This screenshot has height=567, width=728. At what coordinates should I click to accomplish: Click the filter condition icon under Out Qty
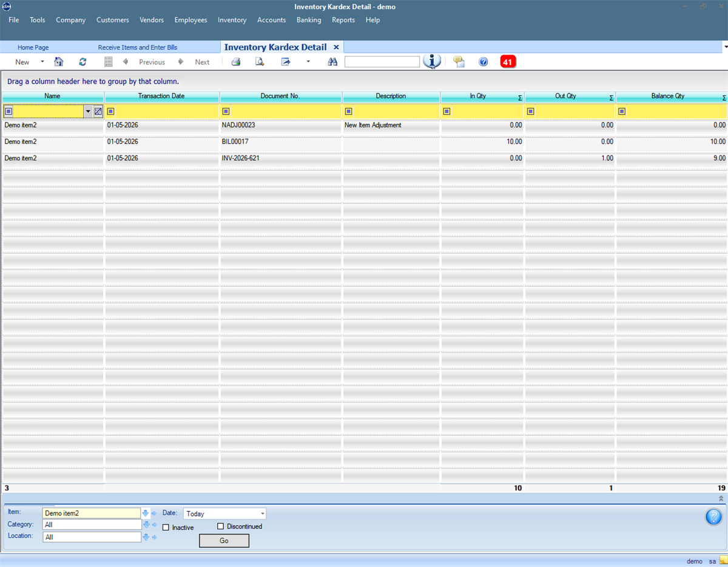530,111
